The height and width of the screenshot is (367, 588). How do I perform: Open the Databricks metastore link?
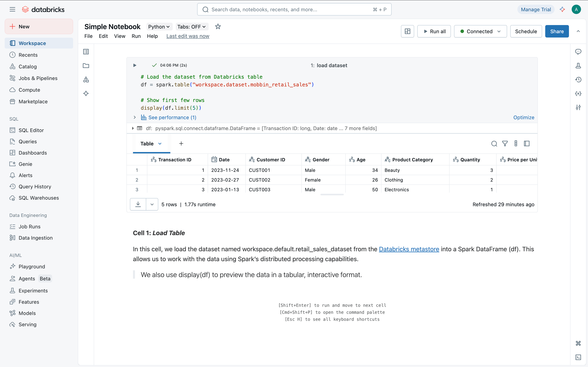[x=409, y=249]
